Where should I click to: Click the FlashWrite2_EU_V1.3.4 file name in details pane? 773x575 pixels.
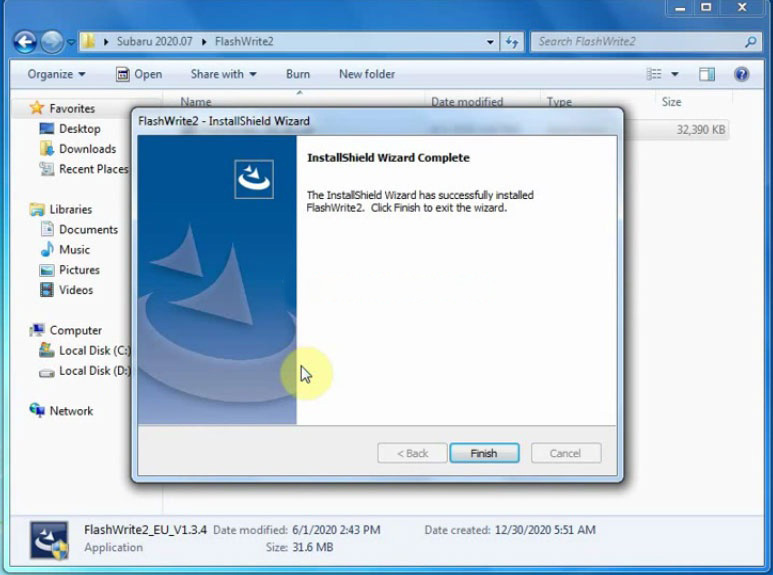click(x=145, y=530)
